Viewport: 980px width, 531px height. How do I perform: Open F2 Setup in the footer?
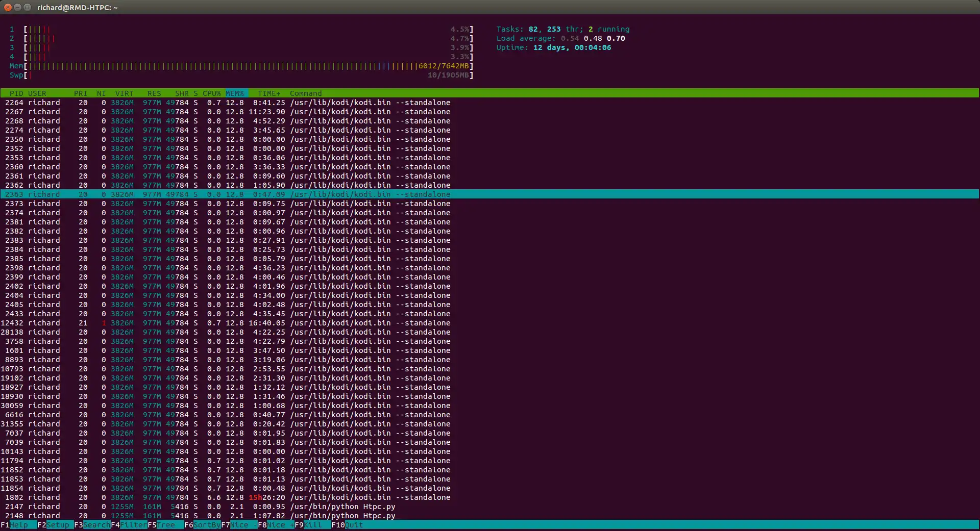pyautogui.click(x=55, y=525)
